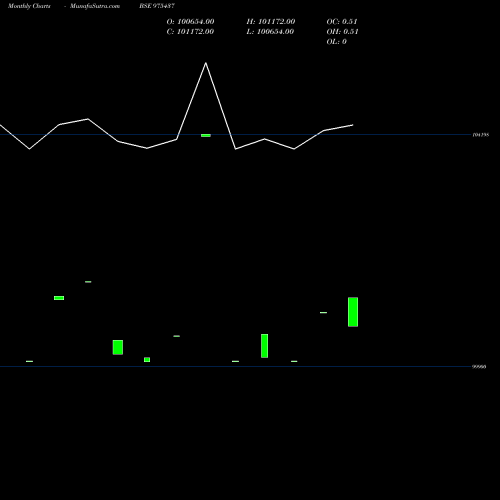Click the highest peak of the white line

[206, 63]
